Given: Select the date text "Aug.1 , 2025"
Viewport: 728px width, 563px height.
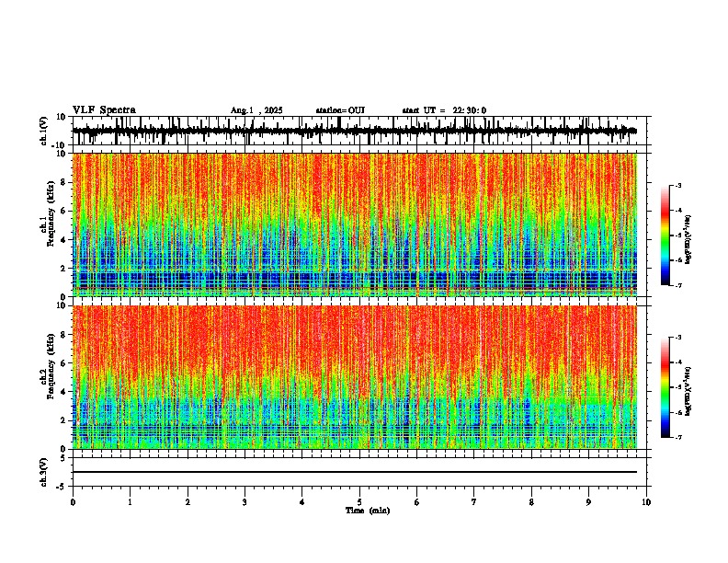Looking at the screenshot, I should click(x=256, y=110).
